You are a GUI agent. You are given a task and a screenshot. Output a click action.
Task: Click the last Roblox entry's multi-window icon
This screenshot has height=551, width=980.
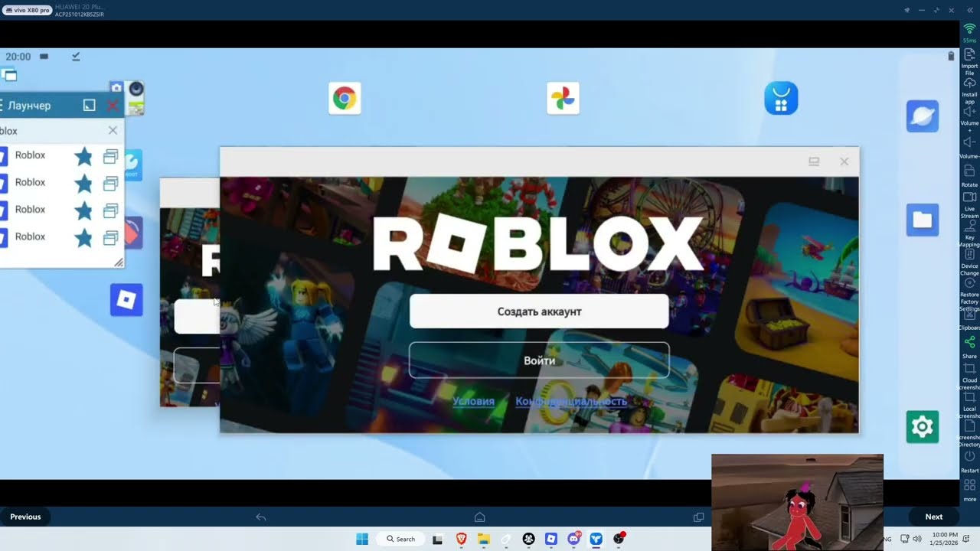(110, 238)
